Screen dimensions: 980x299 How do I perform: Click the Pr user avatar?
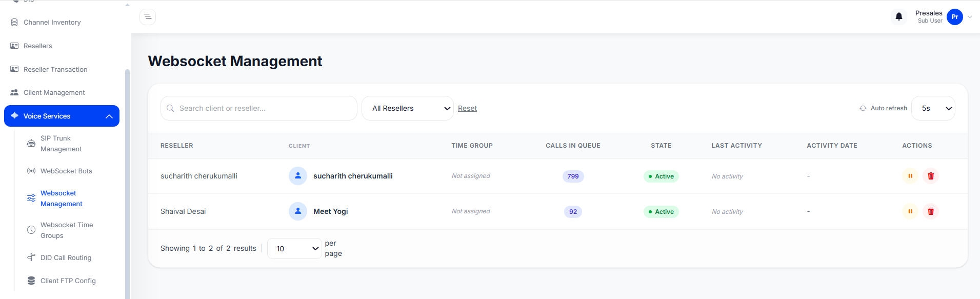point(955,17)
